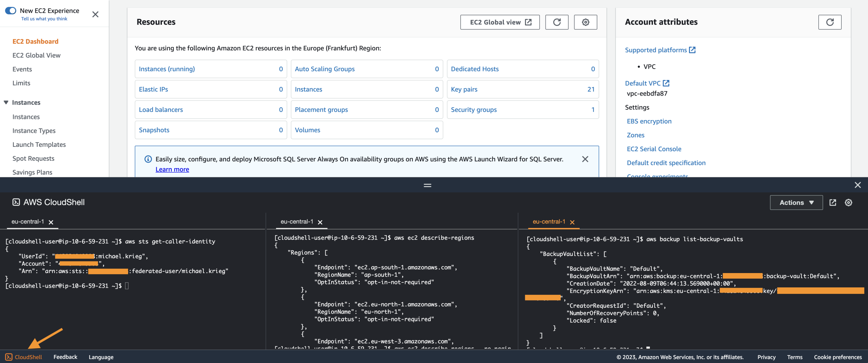Open EC2 Serial Console settings link

coord(654,149)
